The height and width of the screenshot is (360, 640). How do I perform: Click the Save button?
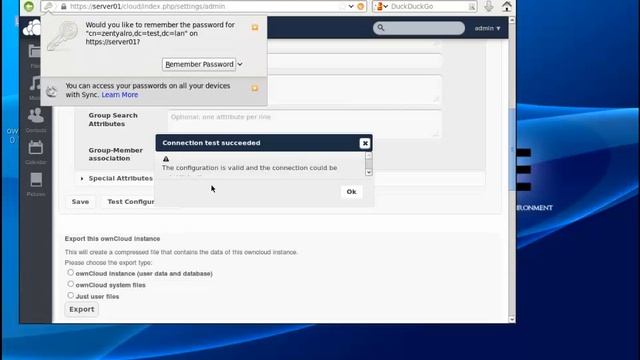pos(80,202)
